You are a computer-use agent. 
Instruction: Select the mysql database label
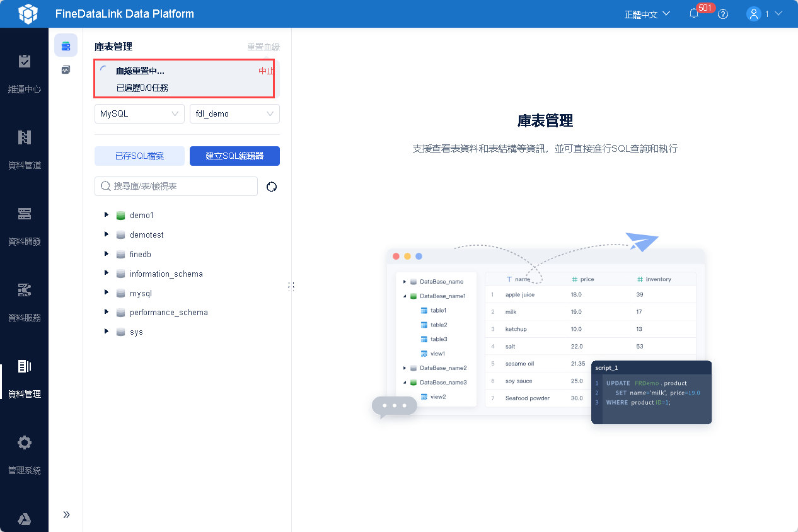(x=141, y=294)
